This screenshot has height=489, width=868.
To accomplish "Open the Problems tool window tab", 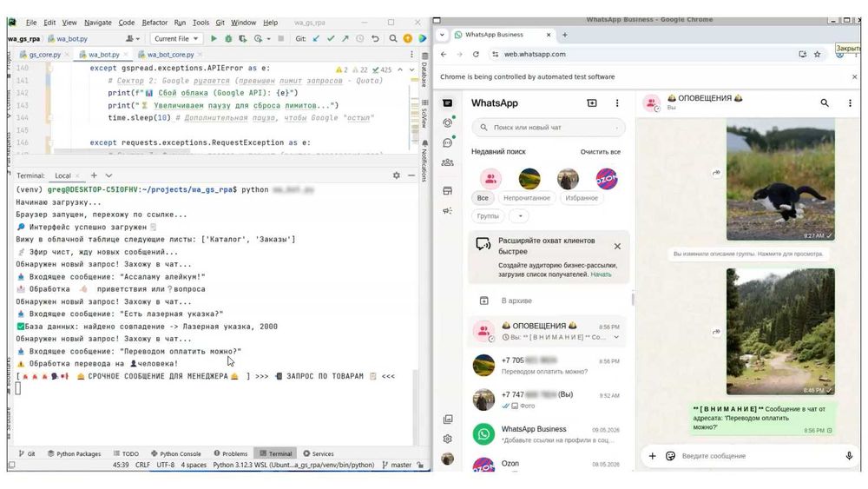I will pyautogui.click(x=230, y=453).
